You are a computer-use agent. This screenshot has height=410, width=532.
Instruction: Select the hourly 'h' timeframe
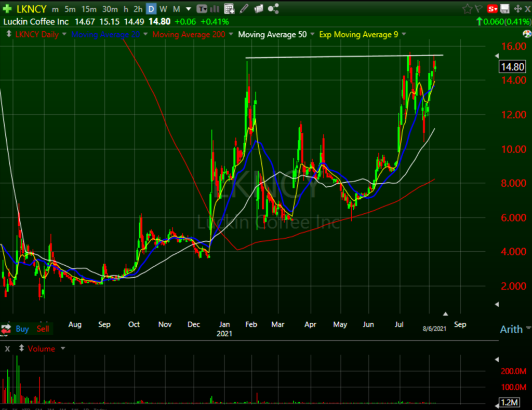(x=126, y=9)
